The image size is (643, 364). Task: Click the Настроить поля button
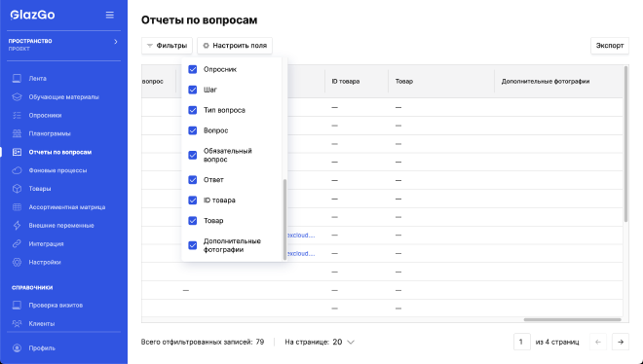click(x=235, y=46)
